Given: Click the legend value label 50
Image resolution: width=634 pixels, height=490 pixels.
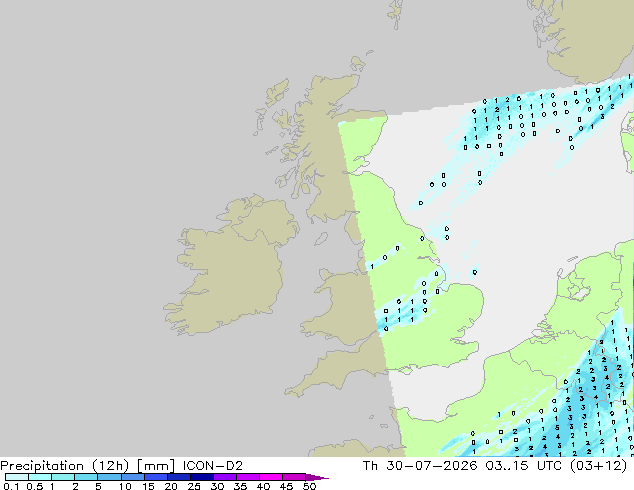Looking at the screenshot, I should [x=309, y=486].
